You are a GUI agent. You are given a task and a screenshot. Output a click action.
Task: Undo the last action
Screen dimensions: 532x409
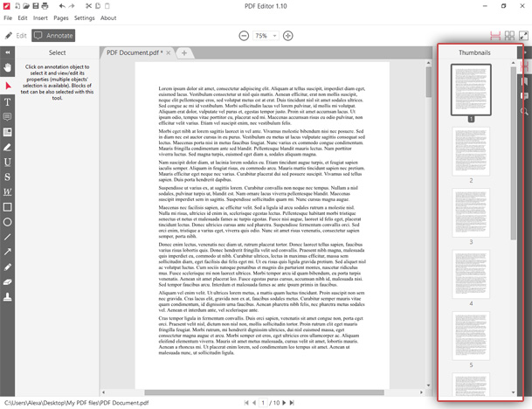coord(62,6)
